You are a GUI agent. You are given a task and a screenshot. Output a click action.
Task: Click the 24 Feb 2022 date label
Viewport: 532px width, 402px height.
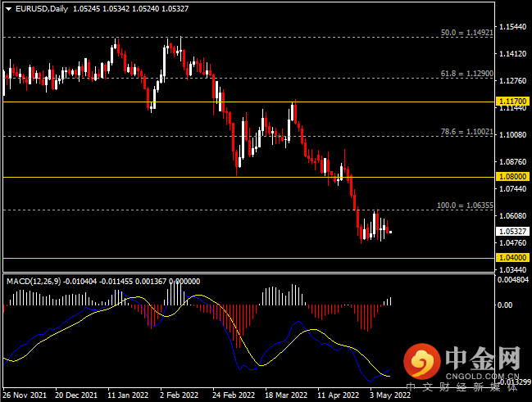pos(234,395)
